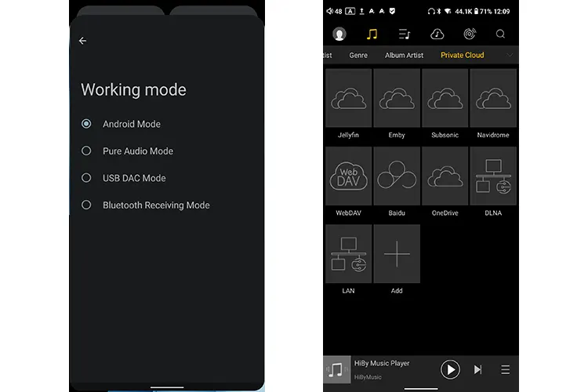Open the user profile avatar
This screenshot has height=392, width=588.
[x=339, y=34]
